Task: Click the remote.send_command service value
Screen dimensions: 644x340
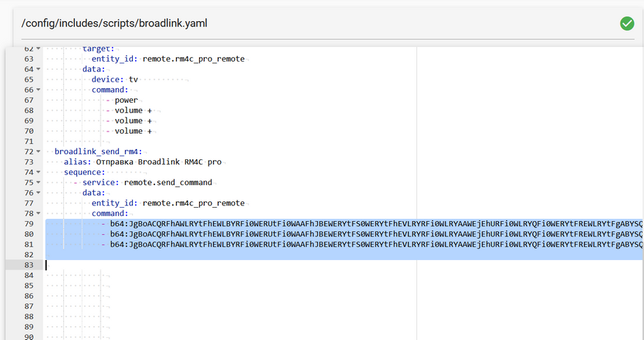Action: [x=168, y=182]
